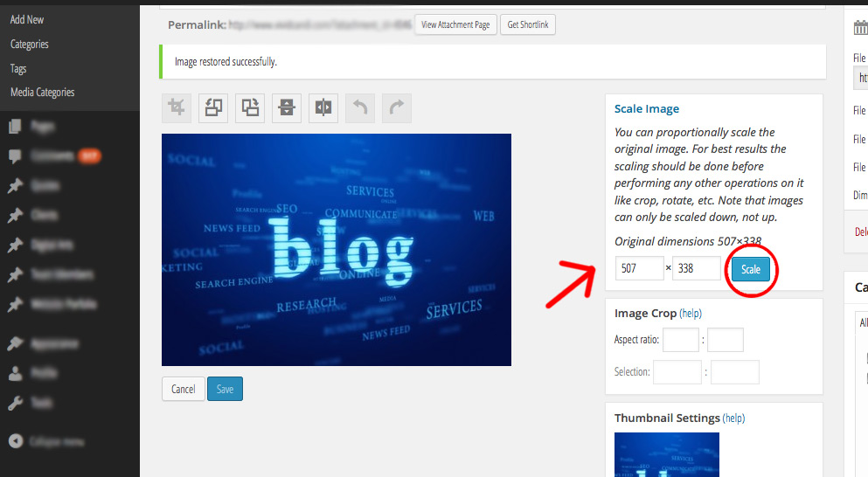
Task: Redo the image edit
Action: click(397, 107)
